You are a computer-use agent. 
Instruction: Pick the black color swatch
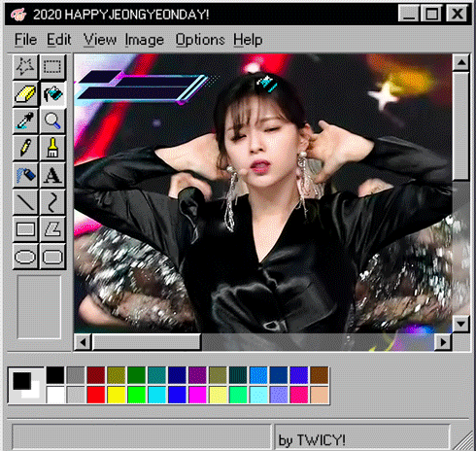55,375
